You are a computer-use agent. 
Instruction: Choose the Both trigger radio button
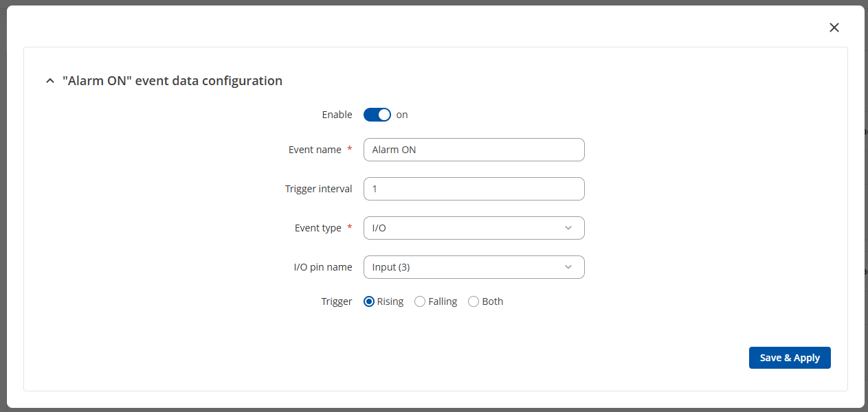point(474,301)
